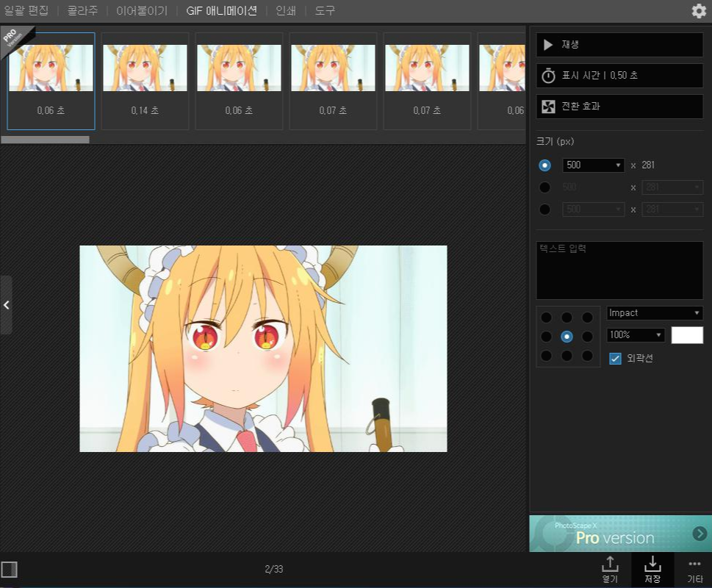Toggle the compare view square icon
This screenshot has height=588, width=712.
click(x=9, y=570)
